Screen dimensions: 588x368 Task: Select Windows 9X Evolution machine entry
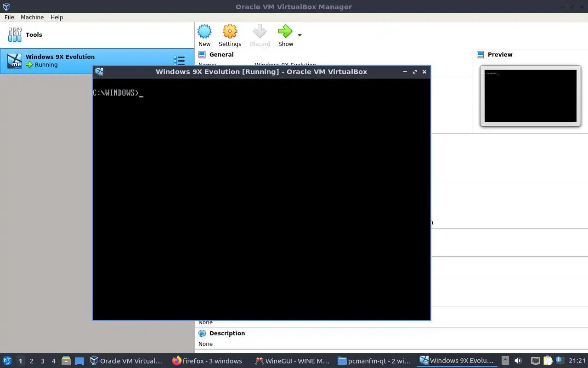tap(97, 61)
